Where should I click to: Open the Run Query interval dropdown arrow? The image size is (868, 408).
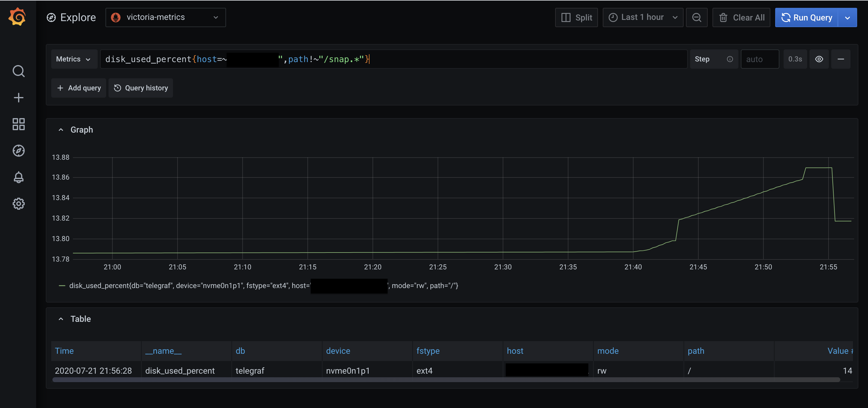click(847, 17)
